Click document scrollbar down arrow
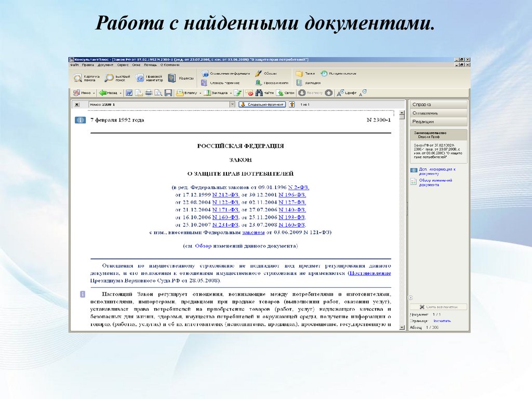Image resolution: width=532 pixels, height=399 pixels. tap(402, 327)
